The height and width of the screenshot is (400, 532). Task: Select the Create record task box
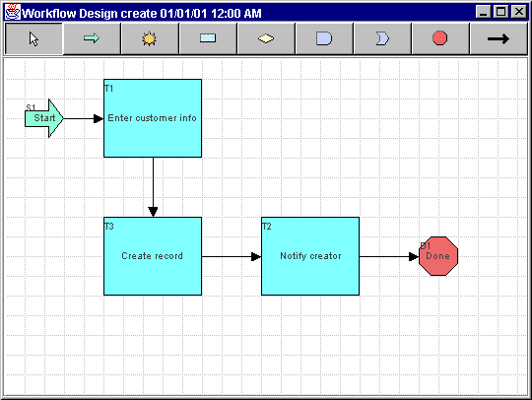153,256
